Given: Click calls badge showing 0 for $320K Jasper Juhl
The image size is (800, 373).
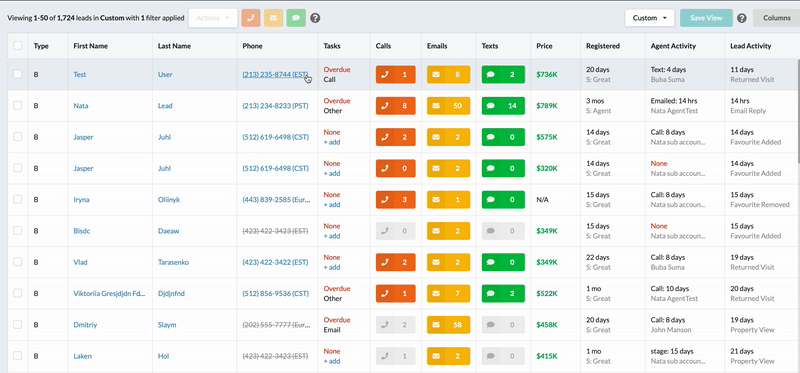Looking at the screenshot, I should (x=395, y=168).
